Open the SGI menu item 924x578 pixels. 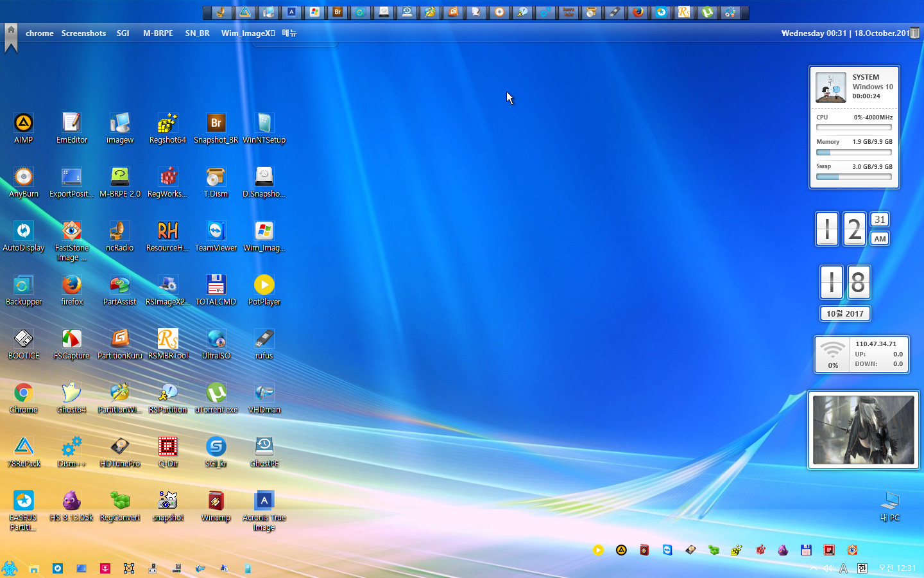[x=123, y=33]
